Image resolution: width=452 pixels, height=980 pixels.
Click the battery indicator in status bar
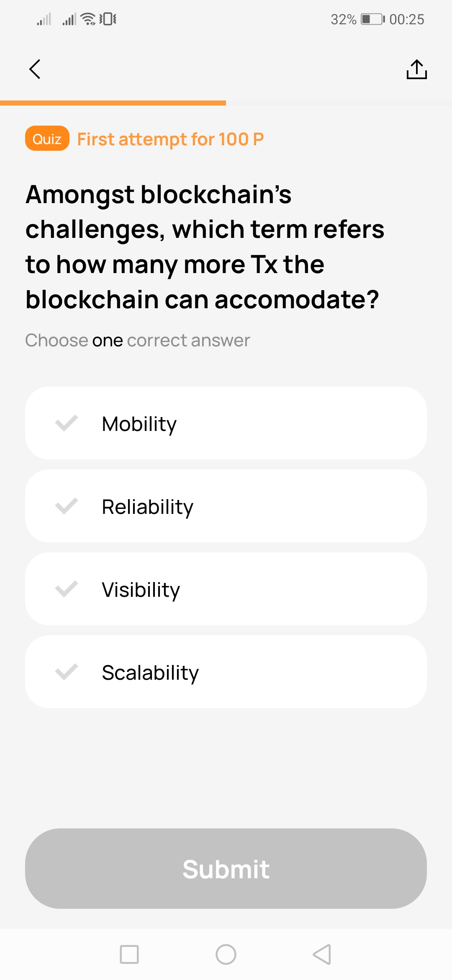click(x=370, y=19)
